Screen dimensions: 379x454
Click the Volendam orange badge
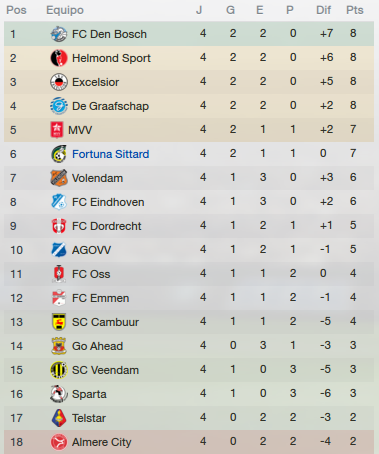59,178
